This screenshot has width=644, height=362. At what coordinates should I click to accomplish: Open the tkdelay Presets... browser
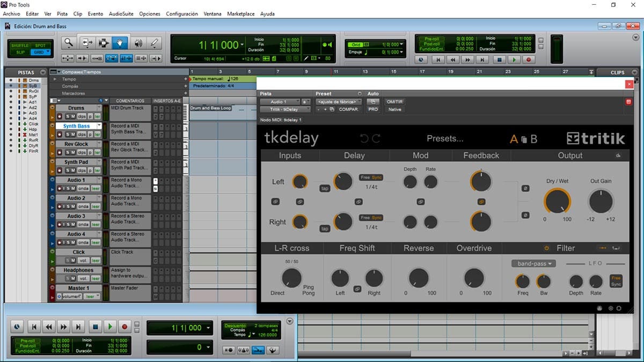[445, 138]
